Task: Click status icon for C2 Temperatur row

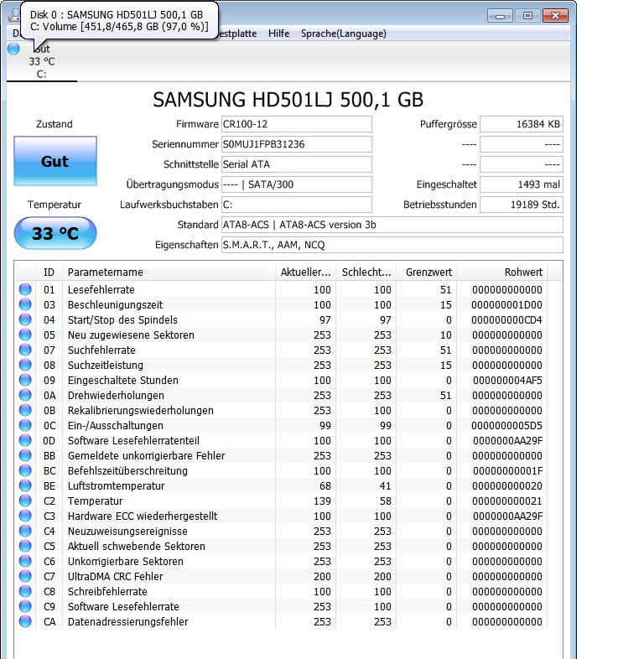Action: point(25,501)
